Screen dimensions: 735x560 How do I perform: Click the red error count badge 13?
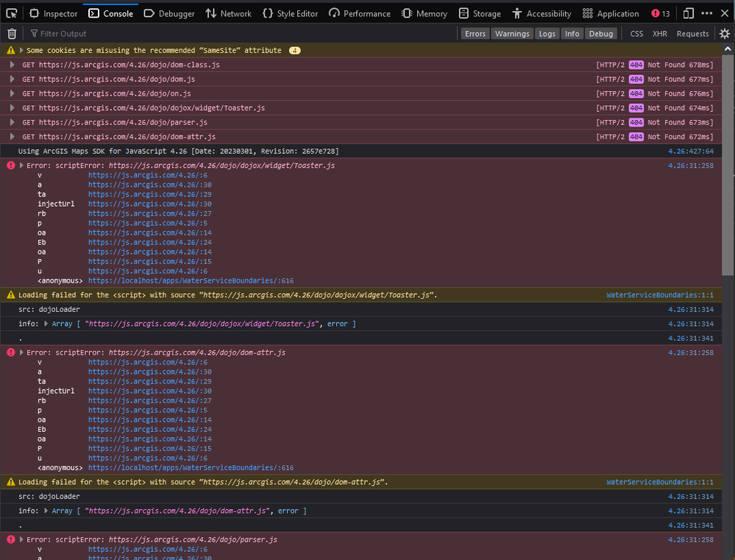click(x=661, y=13)
